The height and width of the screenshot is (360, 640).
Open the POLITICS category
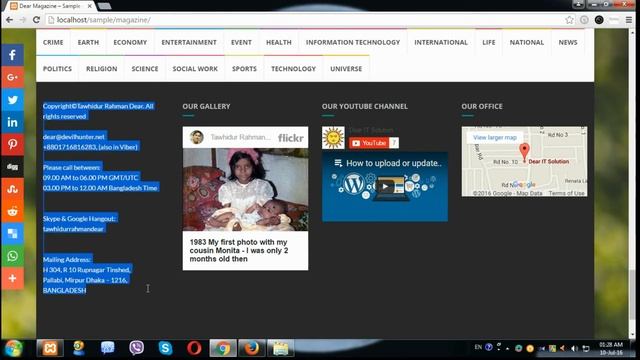click(x=57, y=69)
